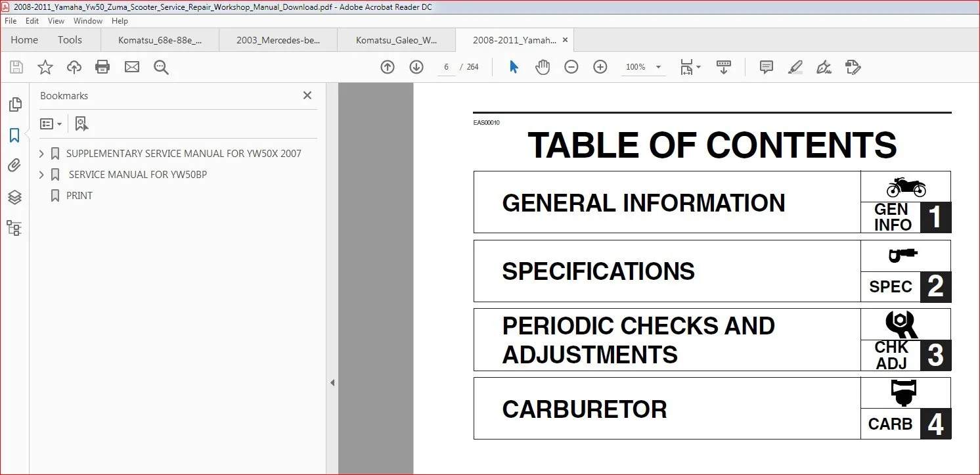This screenshot has width=980, height=475.
Task: Switch to the 2003_Mercedes-be... tab
Action: [278, 40]
